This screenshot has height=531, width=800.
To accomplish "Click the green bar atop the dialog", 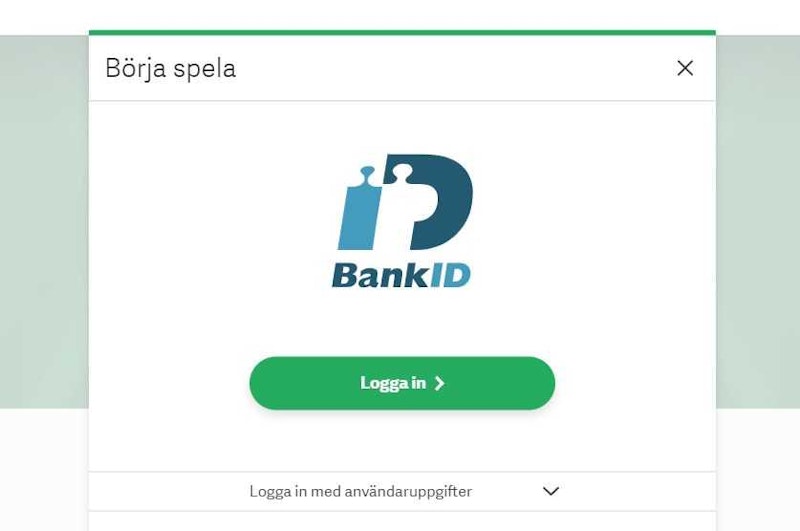I will pyautogui.click(x=402, y=33).
